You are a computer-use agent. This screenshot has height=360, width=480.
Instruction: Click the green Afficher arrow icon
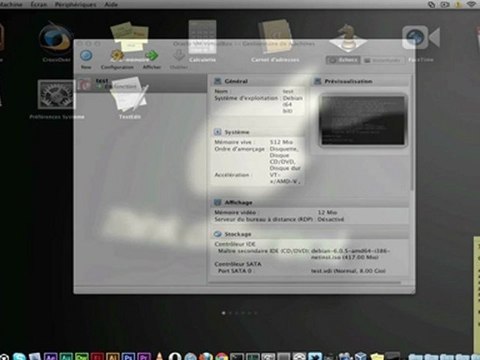152,55
